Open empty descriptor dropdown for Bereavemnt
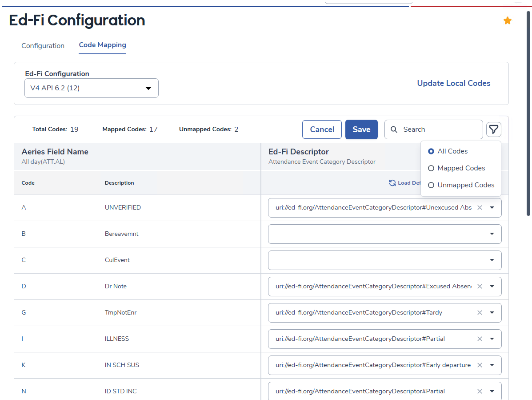Image resolution: width=532 pixels, height=400 pixels. click(x=385, y=234)
